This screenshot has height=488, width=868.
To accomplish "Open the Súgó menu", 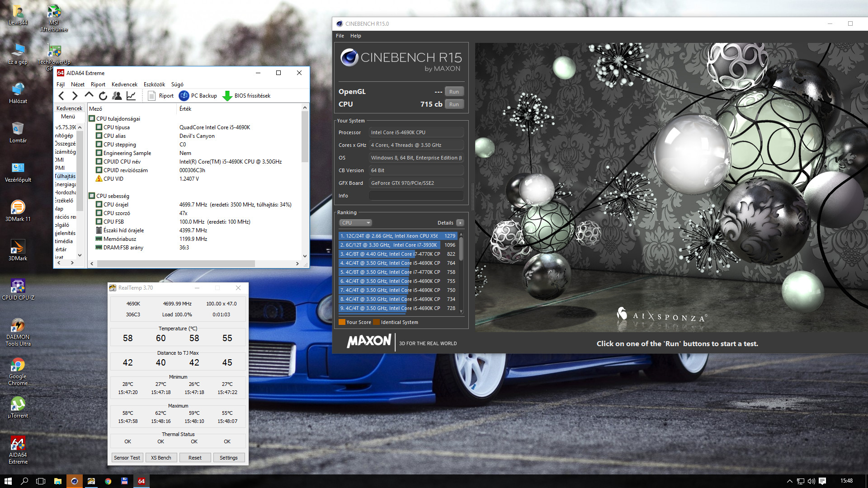I will [x=177, y=84].
